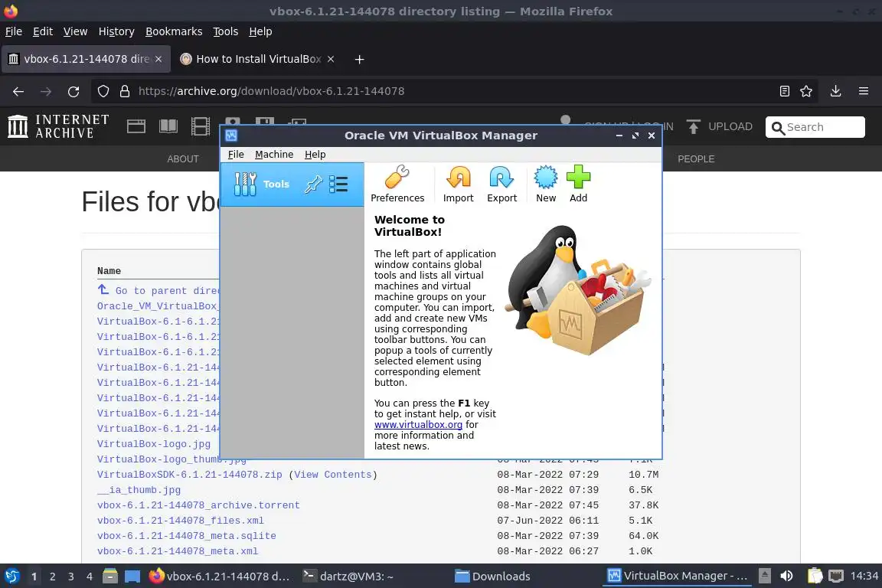This screenshot has width=882, height=588.
Task: Open a new Firefox tab
Action: (x=359, y=59)
